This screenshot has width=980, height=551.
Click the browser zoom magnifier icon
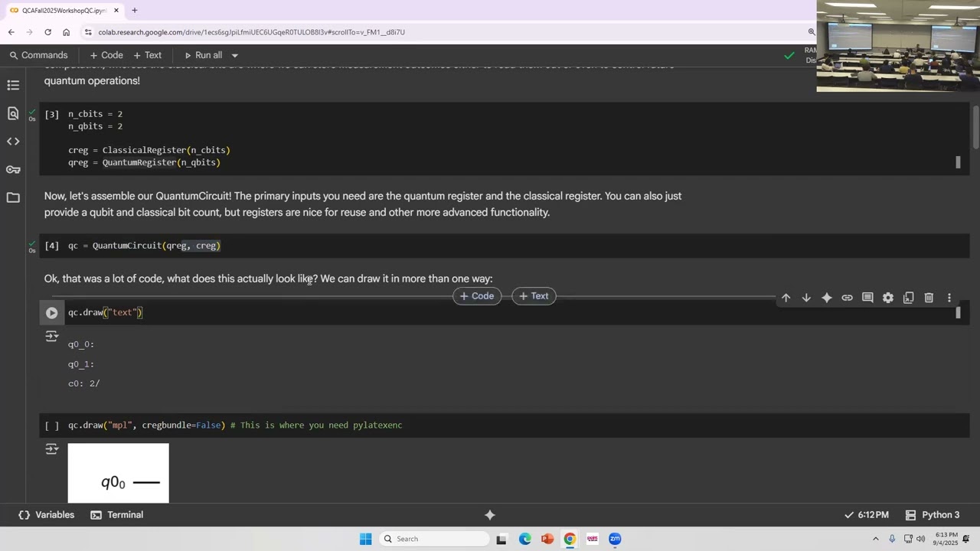pyautogui.click(x=811, y=32)
